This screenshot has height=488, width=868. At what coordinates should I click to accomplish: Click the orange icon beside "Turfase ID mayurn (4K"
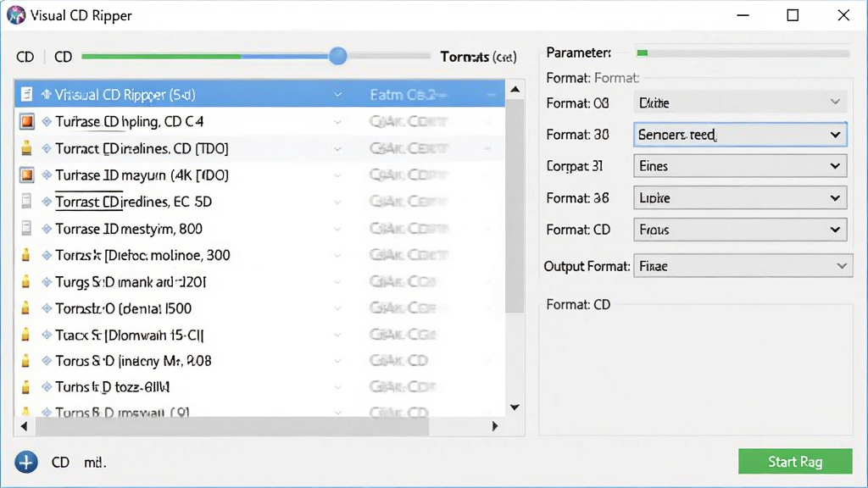coord(26,175)
